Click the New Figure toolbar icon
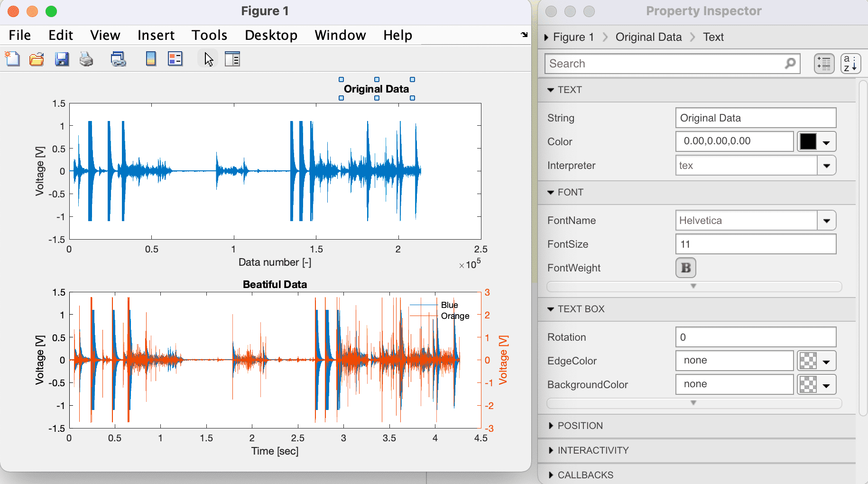This screenshot has height=484, width=868. click(12, 59)
